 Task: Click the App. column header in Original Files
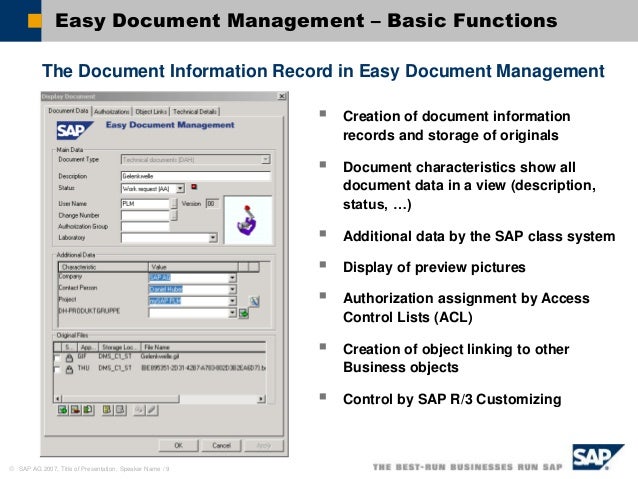87,347
